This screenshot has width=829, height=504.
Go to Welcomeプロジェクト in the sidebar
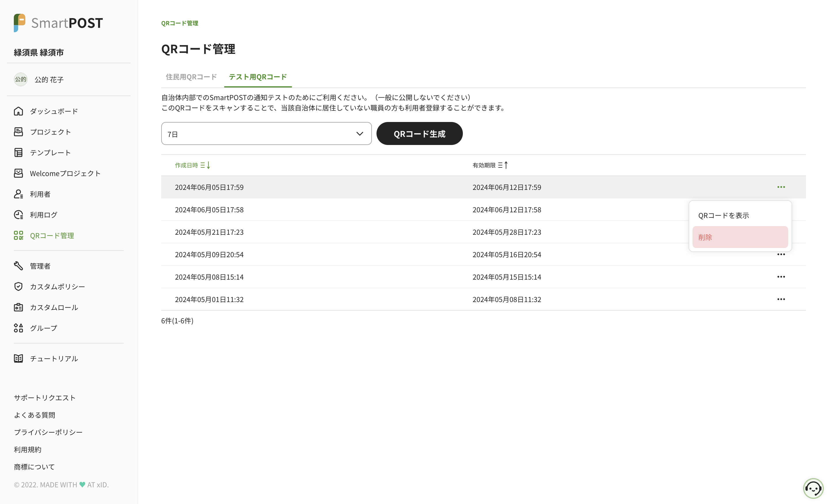[65, 173]
